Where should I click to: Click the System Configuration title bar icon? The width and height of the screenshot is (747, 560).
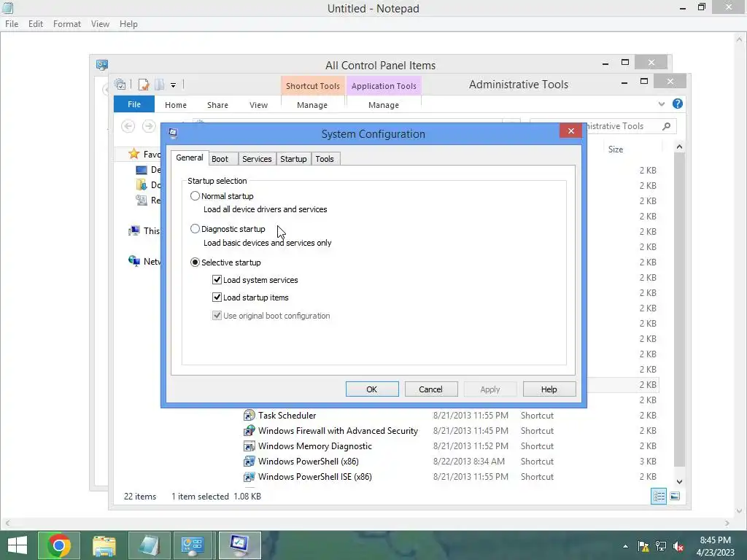pyautogui.click(x=173, y=133)
